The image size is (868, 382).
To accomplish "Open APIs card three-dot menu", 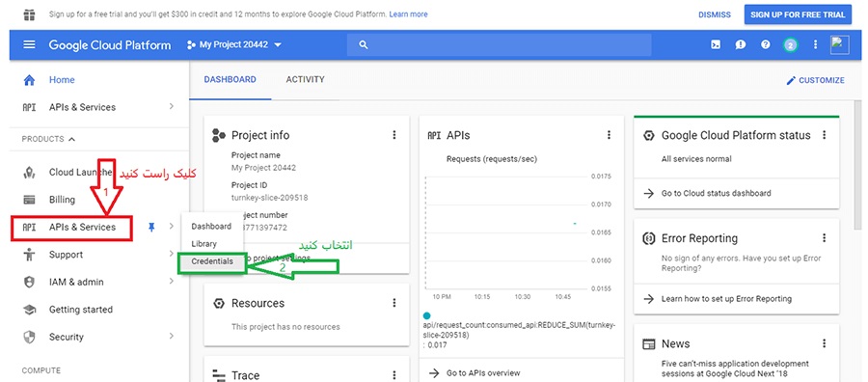I will 609,134.
